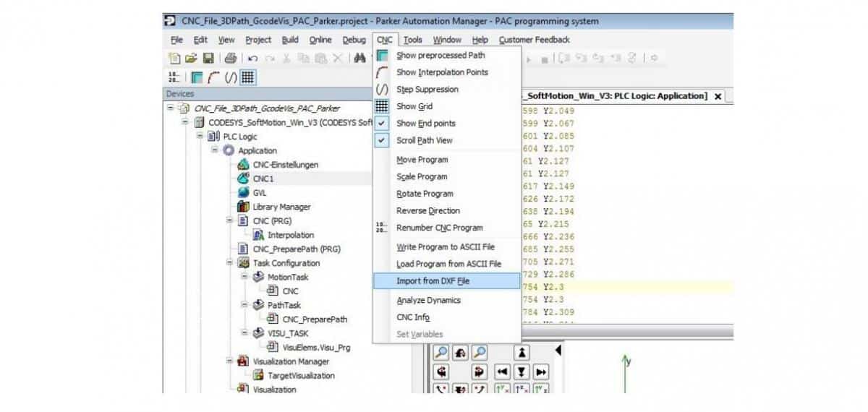Collapse the CODESYS_SoftMotion_Win_V3 device node
Image resolution: width=868 pixels, height=412 pixels.
pos(186,122)
